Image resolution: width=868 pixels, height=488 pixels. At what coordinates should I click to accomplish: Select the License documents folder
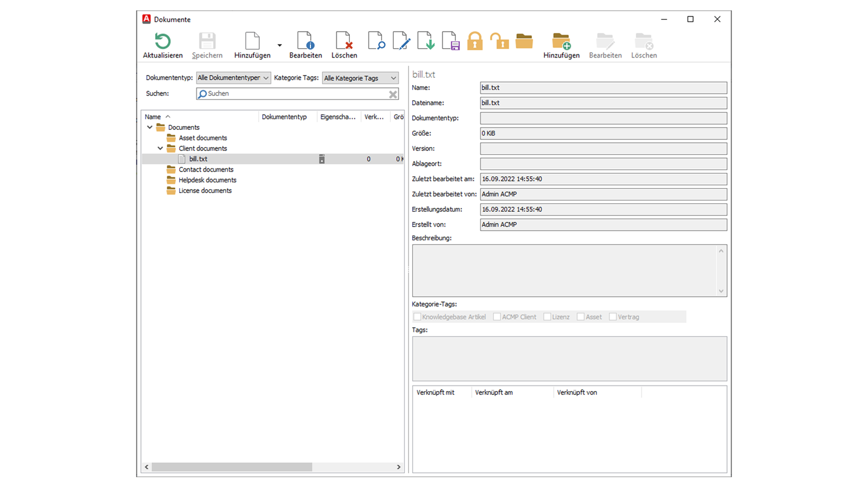pos(205,191)
